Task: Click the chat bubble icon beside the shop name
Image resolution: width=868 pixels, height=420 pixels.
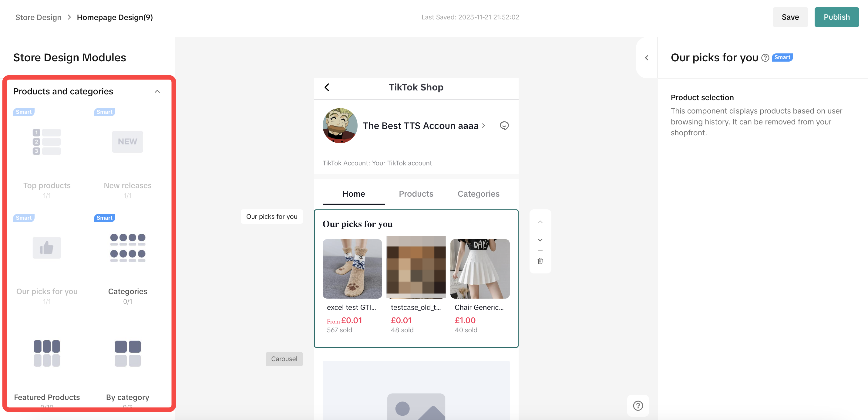Action: [504, 126]
